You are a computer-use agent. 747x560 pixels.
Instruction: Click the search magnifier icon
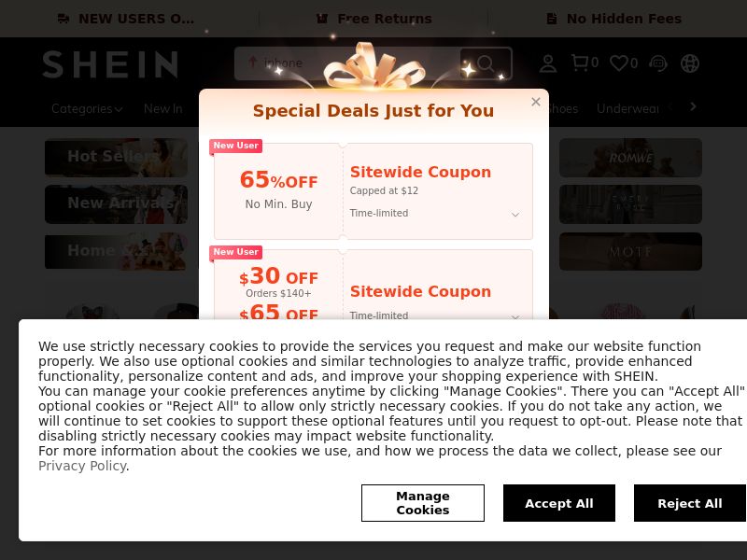tap(486, 63)
